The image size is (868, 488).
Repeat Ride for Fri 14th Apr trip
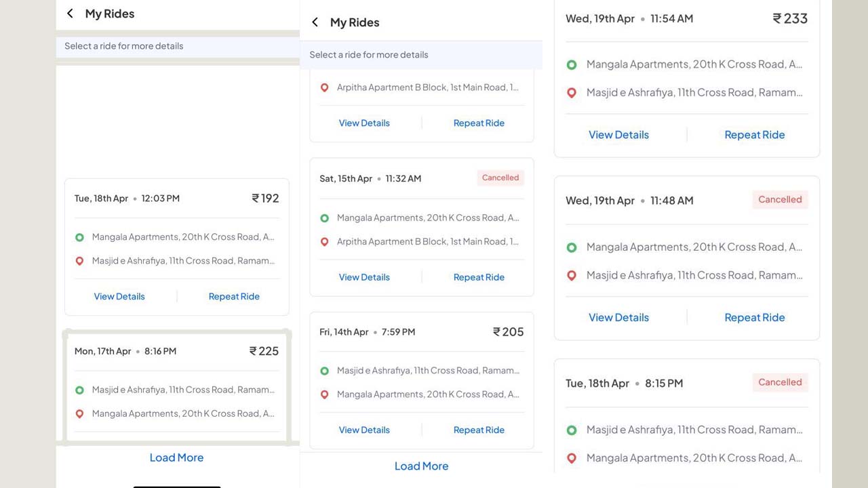point(479,430)
